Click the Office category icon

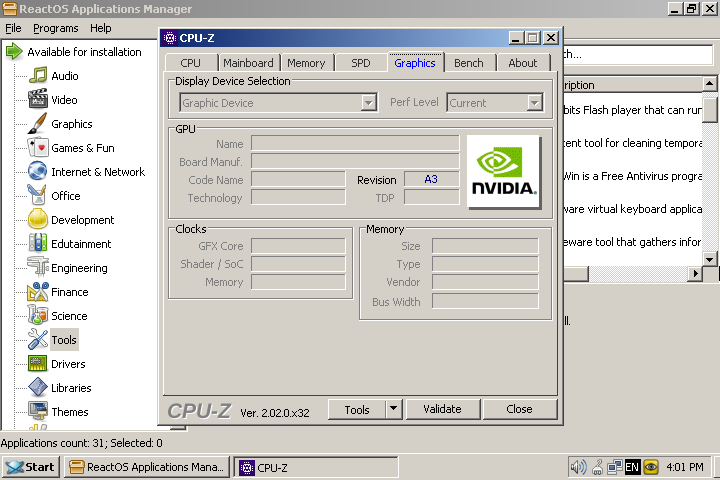(37, 195)
